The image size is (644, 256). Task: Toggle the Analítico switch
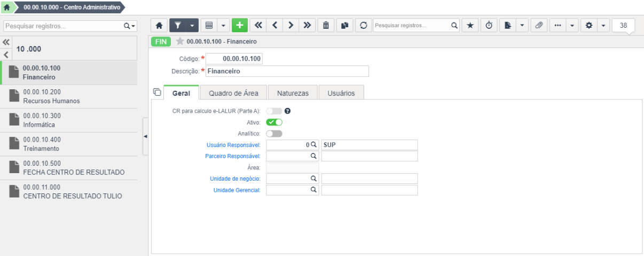coord(274,134)
